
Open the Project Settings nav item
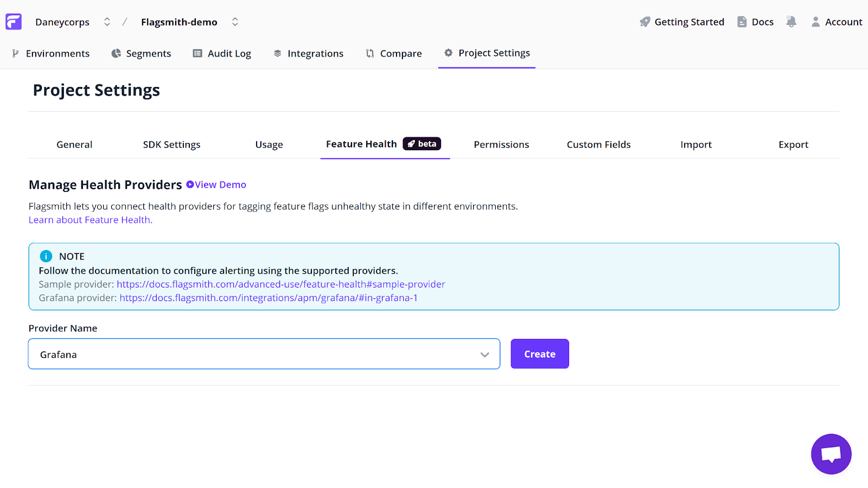click(x=494, y=53)
